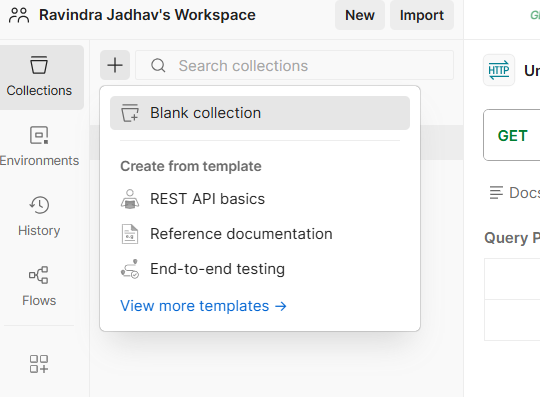540x397 pixels.
Task: Select Blank collection menu item
Action: pyautogui.click(x=260, y=113)
